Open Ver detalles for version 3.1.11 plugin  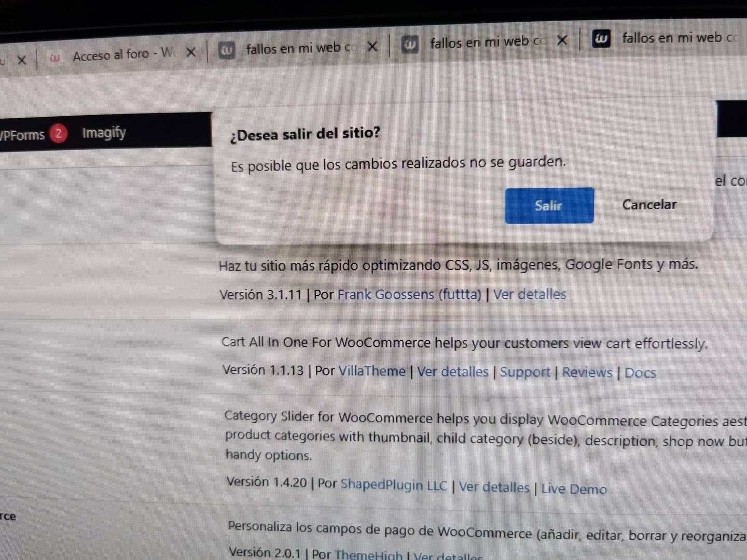pos(530,294)
